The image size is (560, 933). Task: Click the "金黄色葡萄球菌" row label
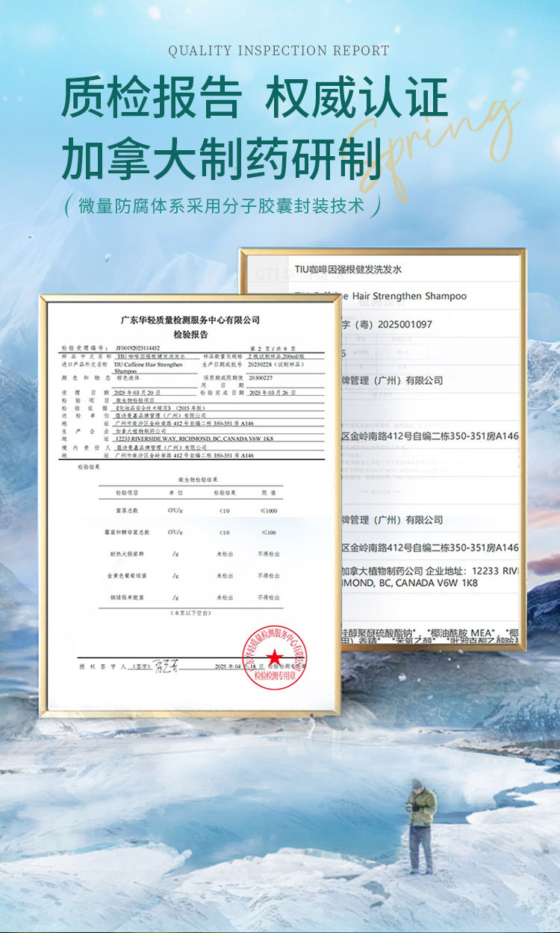125,576
